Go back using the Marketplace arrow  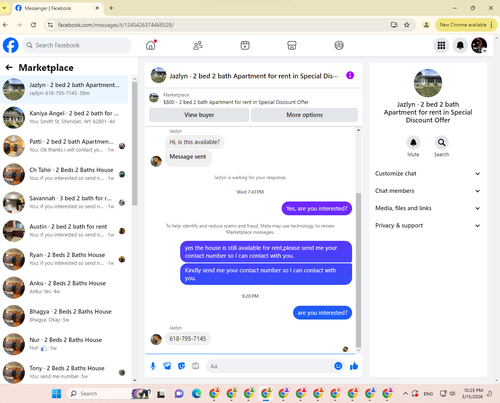pyautogui.click(x=9, y=68)
